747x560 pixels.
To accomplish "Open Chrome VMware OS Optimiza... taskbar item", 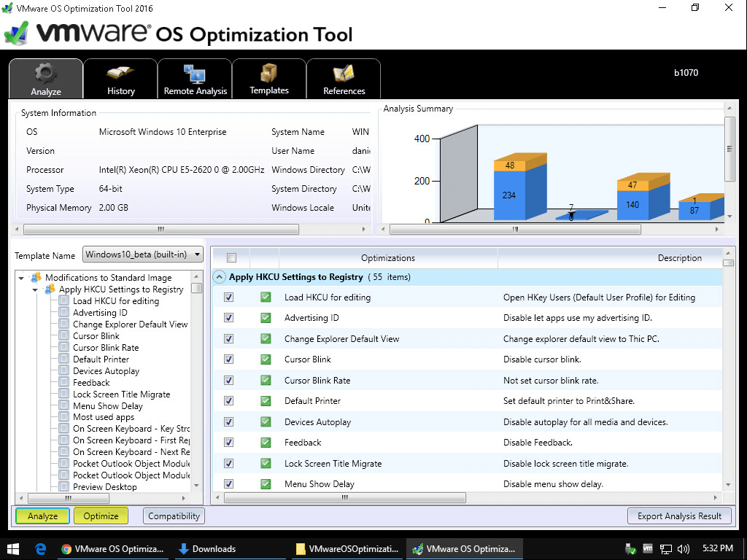I will 113,548.
